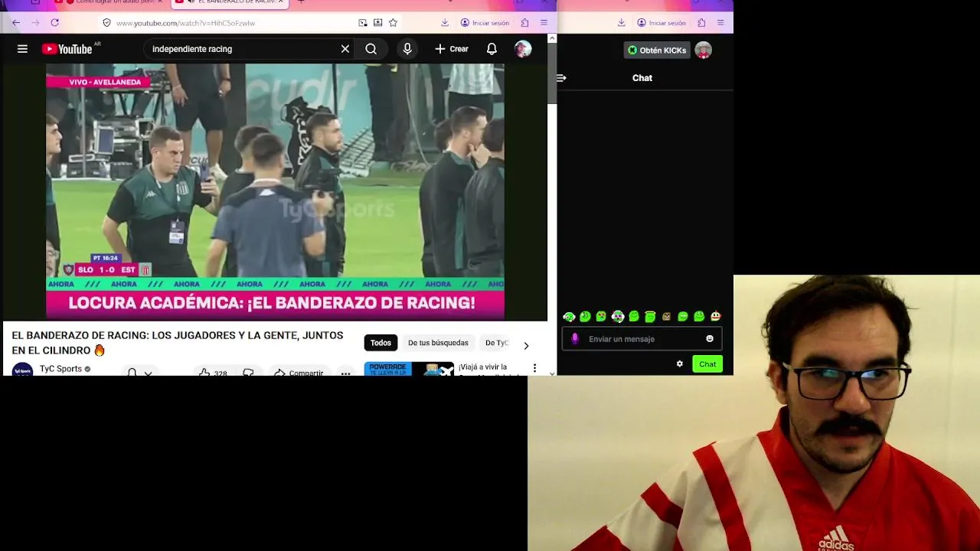
Task: Open more actions three dots under video
Action: tap(345, 373)
